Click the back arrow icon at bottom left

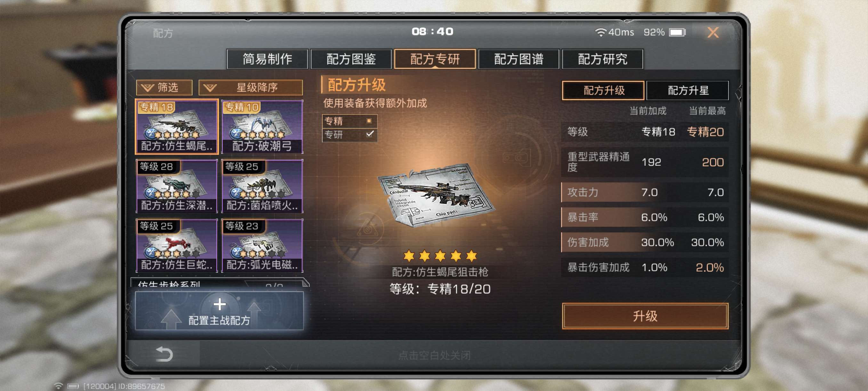pyautogui.click(x=165, y=354)
